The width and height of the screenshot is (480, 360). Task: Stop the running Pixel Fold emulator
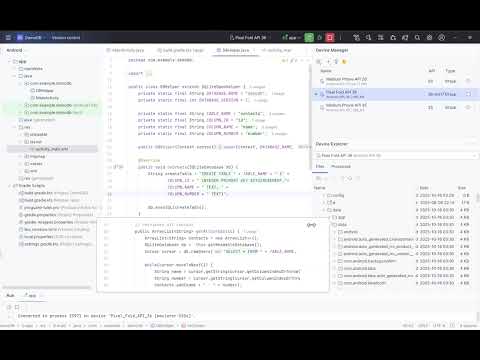[469, 94]
